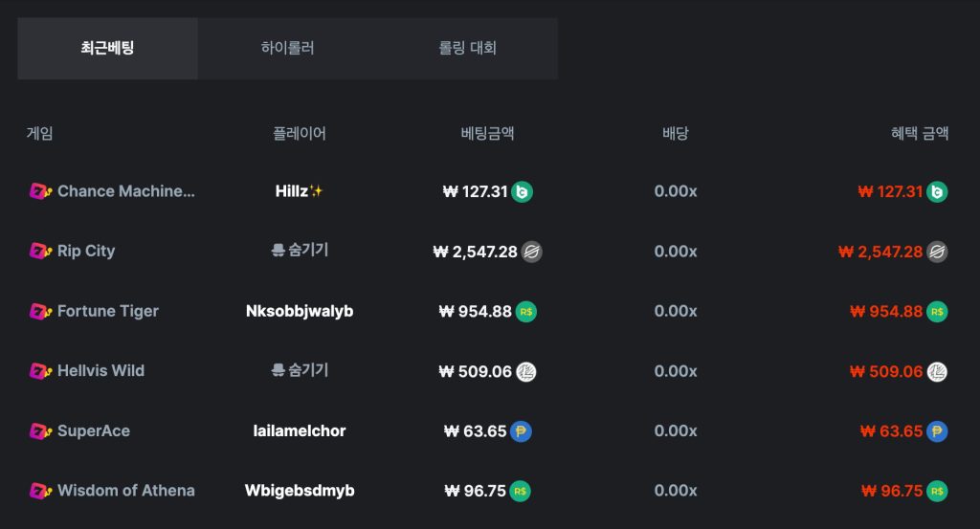Click the game icon beside Fortune Tiger
Screen dimensions: 980x529
coord(40,311)
